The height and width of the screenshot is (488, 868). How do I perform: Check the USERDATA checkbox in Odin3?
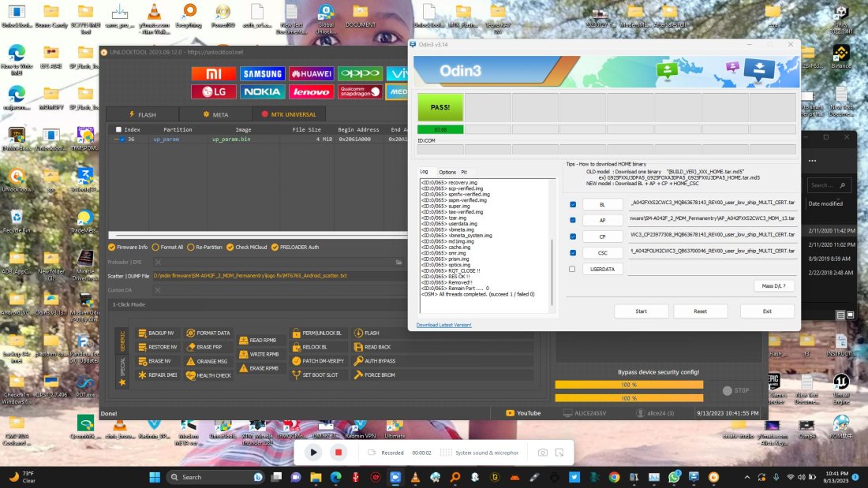tap(572, 269)
